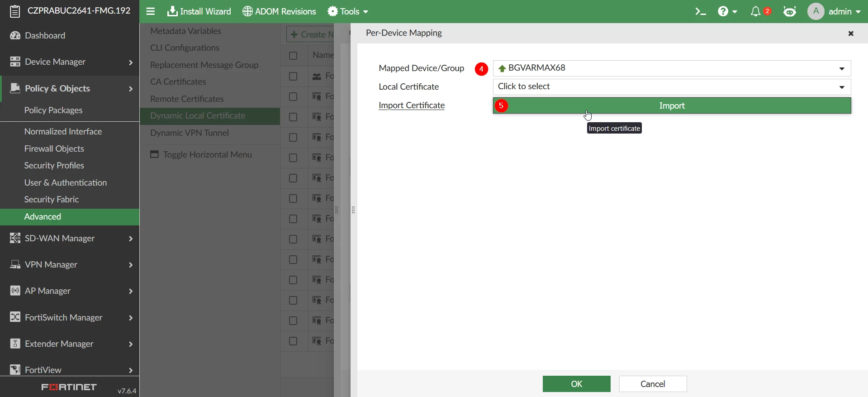Click the VPN Manager icon
The width and height of the screenshot is (868, 397).
(x=15, y=264)
